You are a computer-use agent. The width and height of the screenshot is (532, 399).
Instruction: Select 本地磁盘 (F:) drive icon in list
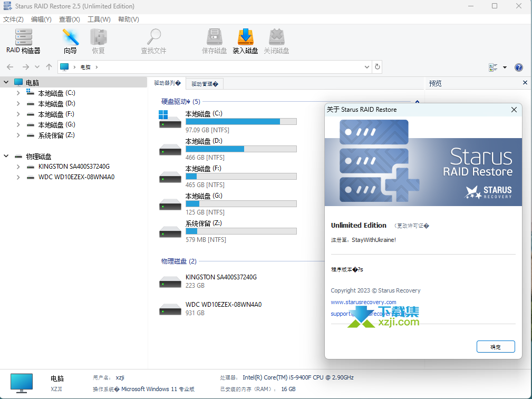pos(170,177)
